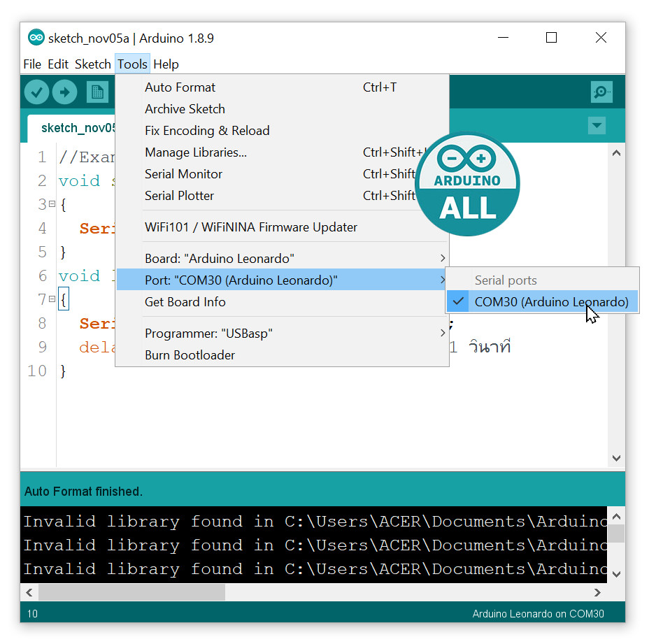Select the Port COM30 menu entry
Image resolution: width=656 pixels, height=644 pixels.
[282, 280]
